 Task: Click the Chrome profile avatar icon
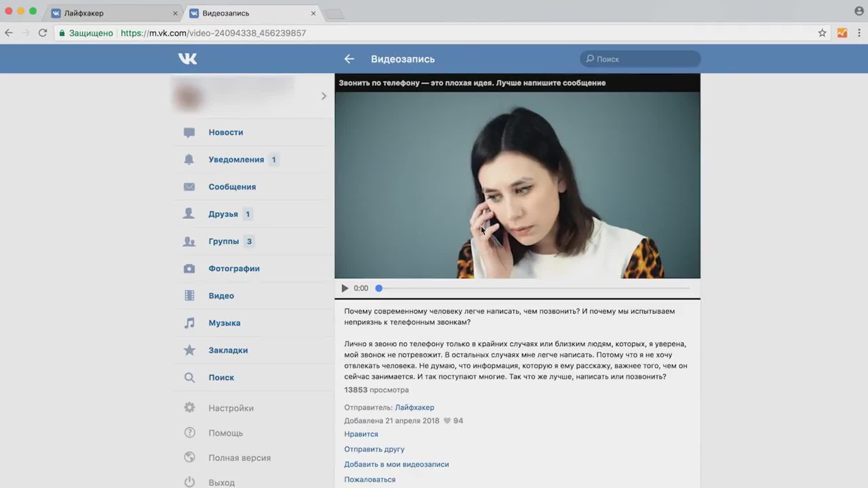(x=859, y=11)
